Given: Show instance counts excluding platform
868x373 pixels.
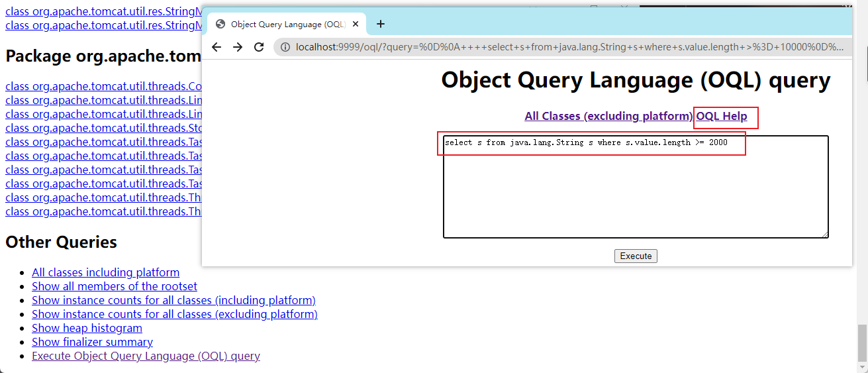Looking at the screenshot, I should pos(175,314).
